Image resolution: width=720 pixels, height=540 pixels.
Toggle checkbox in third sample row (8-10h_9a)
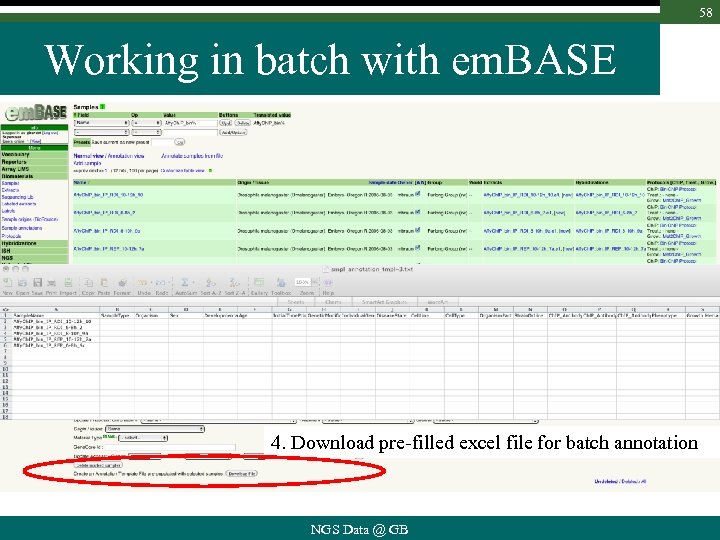tap(417, 230)
